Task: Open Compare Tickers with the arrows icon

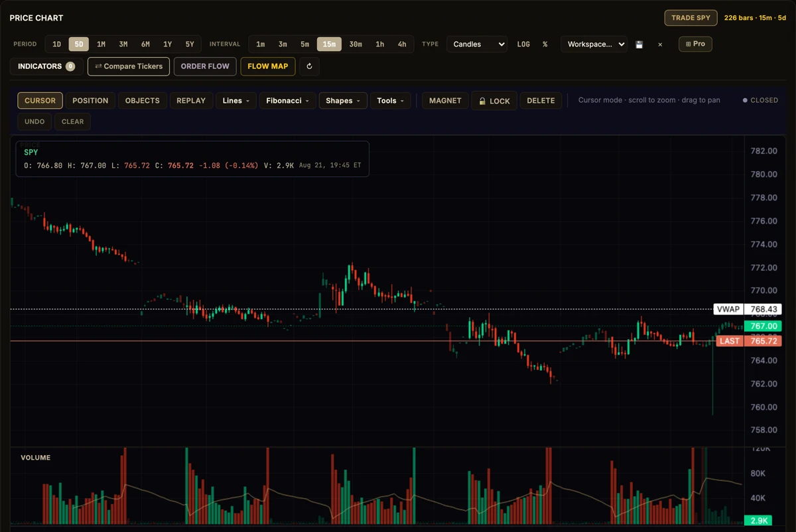Action: click(x=129, y=66)
